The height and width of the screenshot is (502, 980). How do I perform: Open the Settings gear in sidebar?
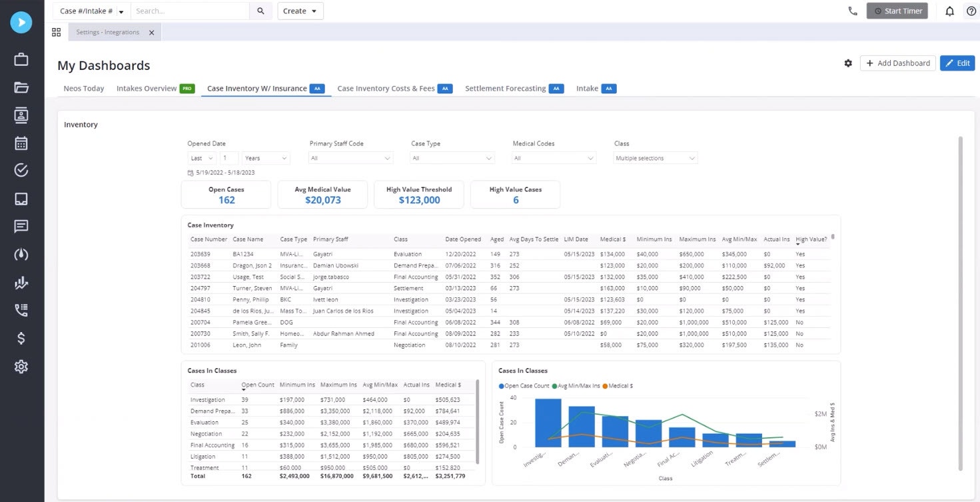tap(21, 367)
